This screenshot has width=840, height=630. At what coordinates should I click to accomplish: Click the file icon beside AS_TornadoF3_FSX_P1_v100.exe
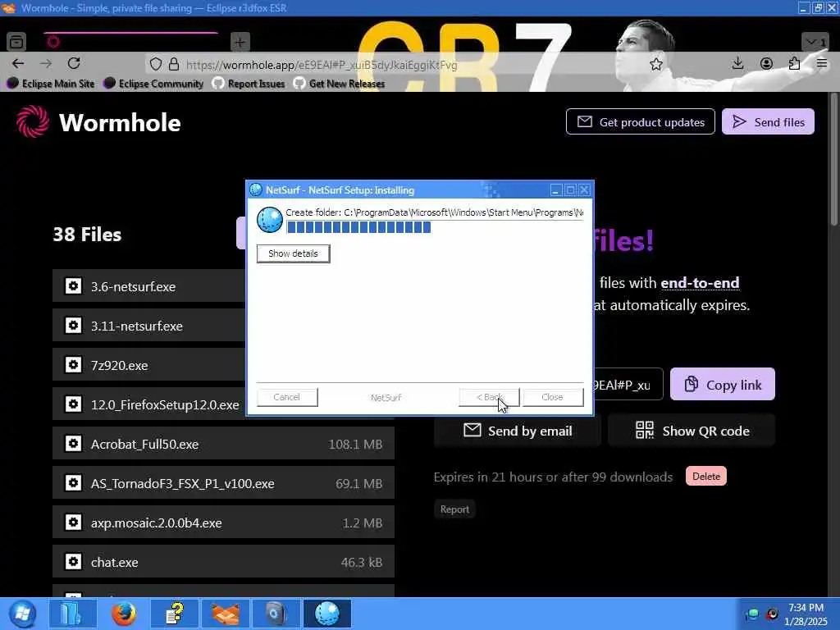(73, 483)
